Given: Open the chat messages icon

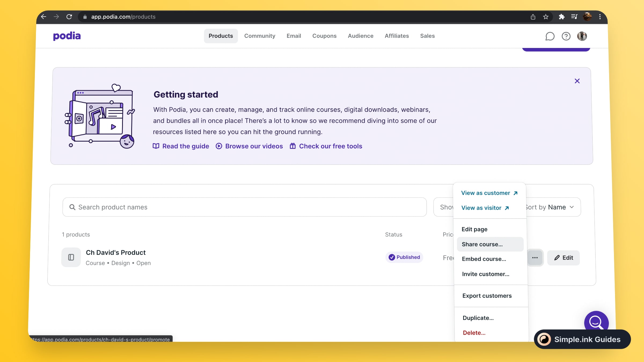Looking at the screenshot, I should coord(550,36).
